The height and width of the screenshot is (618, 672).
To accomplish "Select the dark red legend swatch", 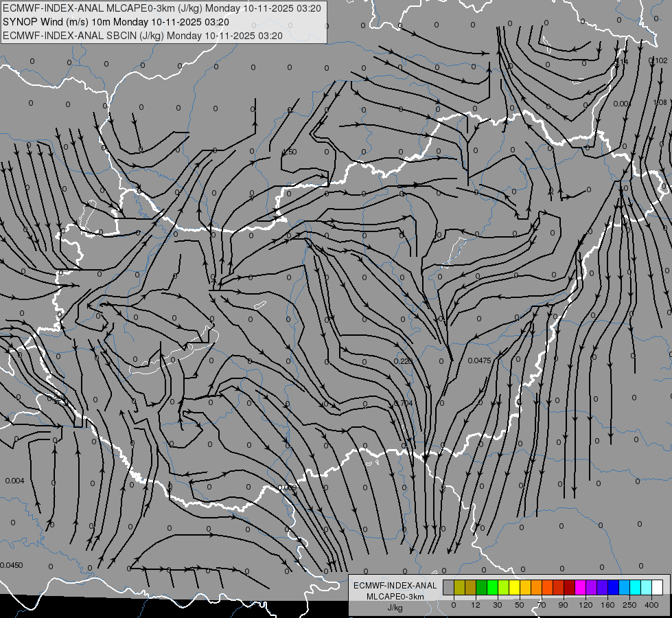I will 569,587.
